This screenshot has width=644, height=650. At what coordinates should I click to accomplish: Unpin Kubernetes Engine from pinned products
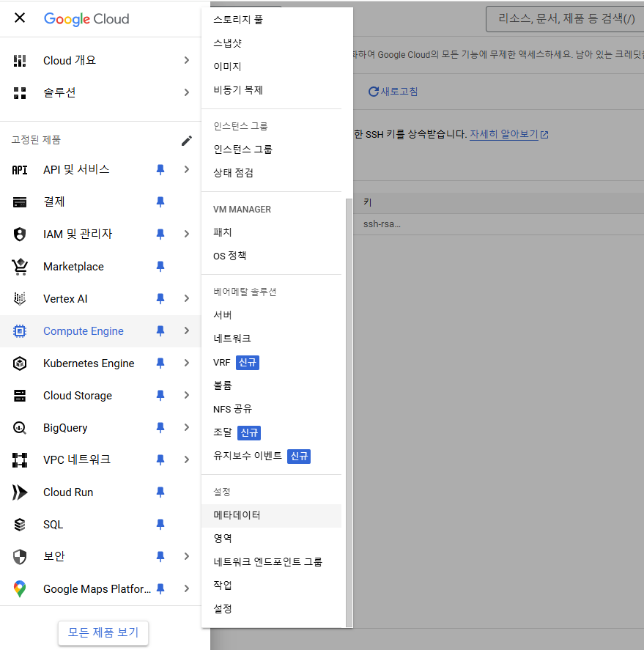tap(160, 363)
